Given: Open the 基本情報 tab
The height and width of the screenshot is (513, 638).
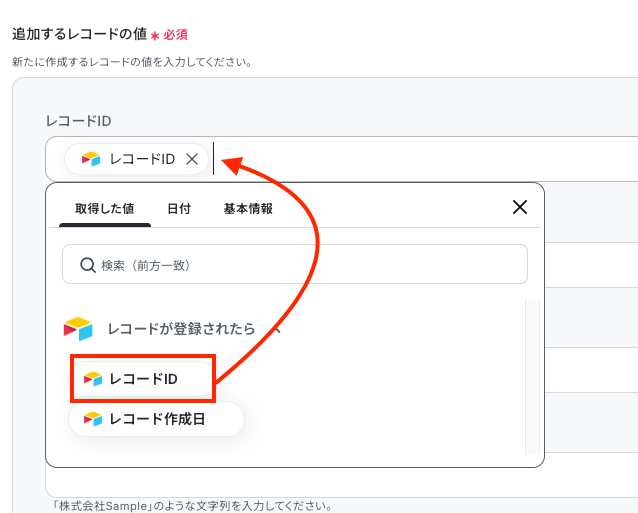Looking at the screenshot, I should click(248, 209).
